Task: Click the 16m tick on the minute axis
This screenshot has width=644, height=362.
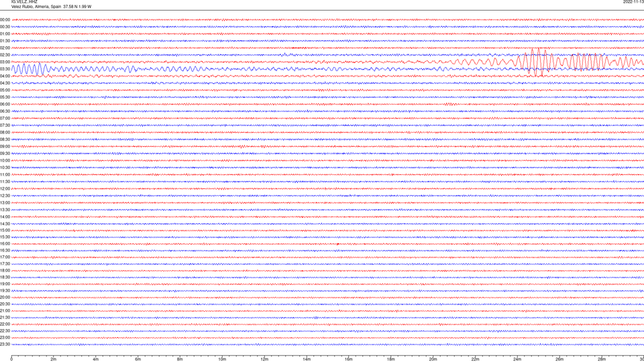Action: click(x=349, y=359)
